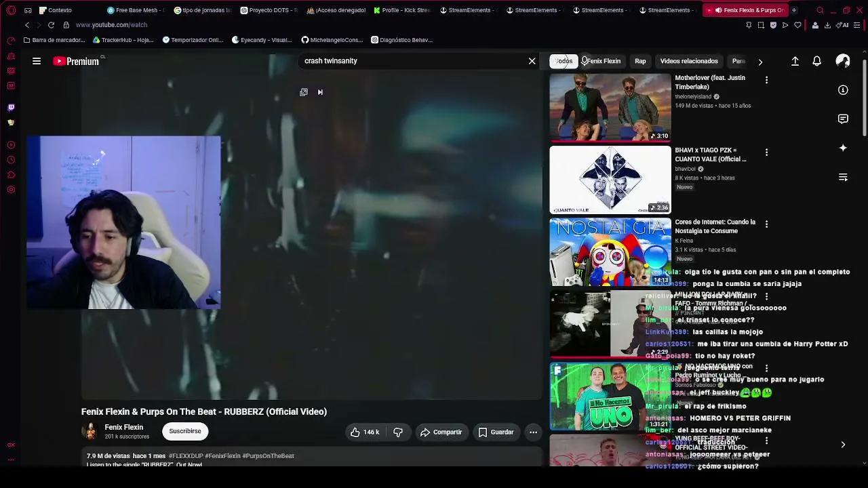Go forward in browser history
Viewport: 868px width, 488px height.
(x=39, y=25)
